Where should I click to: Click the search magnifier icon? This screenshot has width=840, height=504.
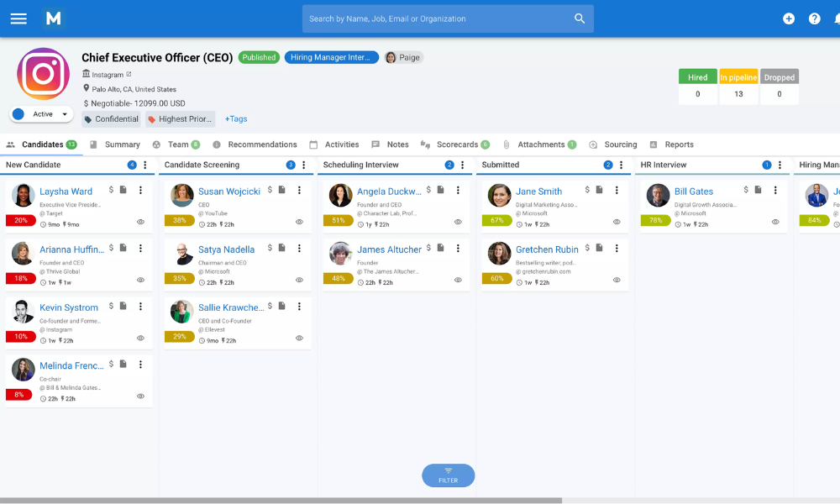[x=580, y=18]
